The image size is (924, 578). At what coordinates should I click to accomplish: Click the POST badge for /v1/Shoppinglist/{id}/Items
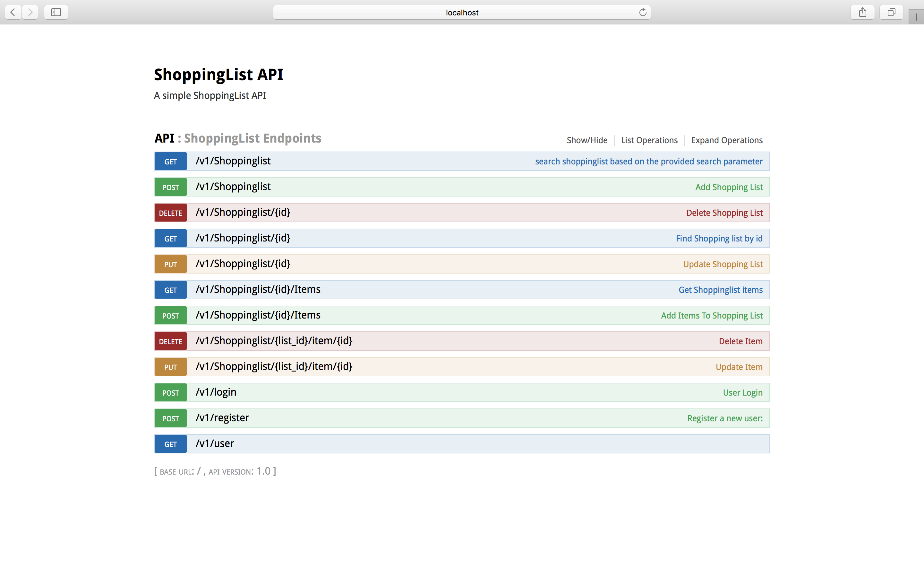(x=171, y=315)
